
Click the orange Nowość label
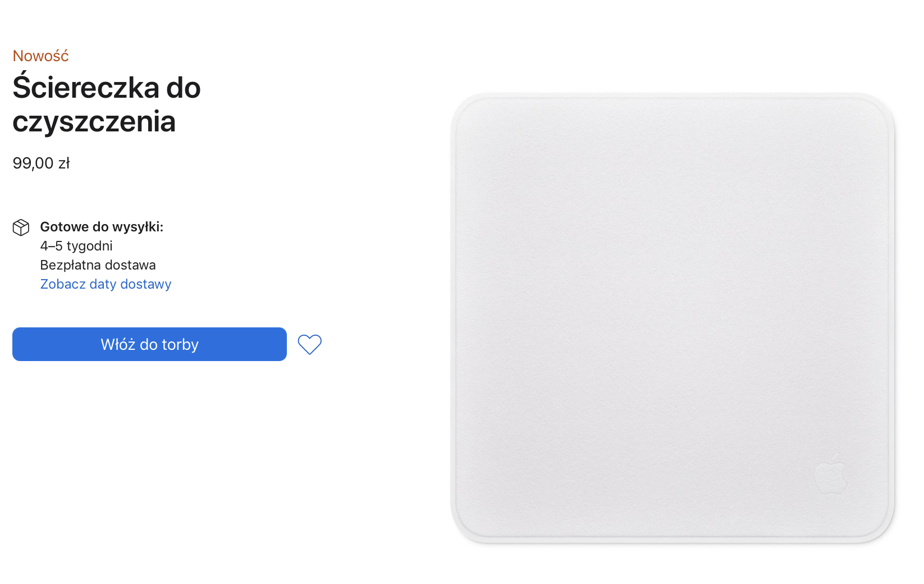(x=40, y=56)
